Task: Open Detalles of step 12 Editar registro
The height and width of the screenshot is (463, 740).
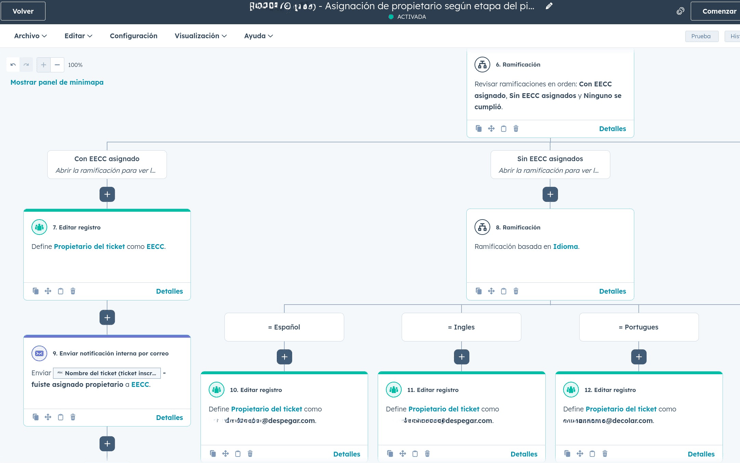Action: coord(701,454)
